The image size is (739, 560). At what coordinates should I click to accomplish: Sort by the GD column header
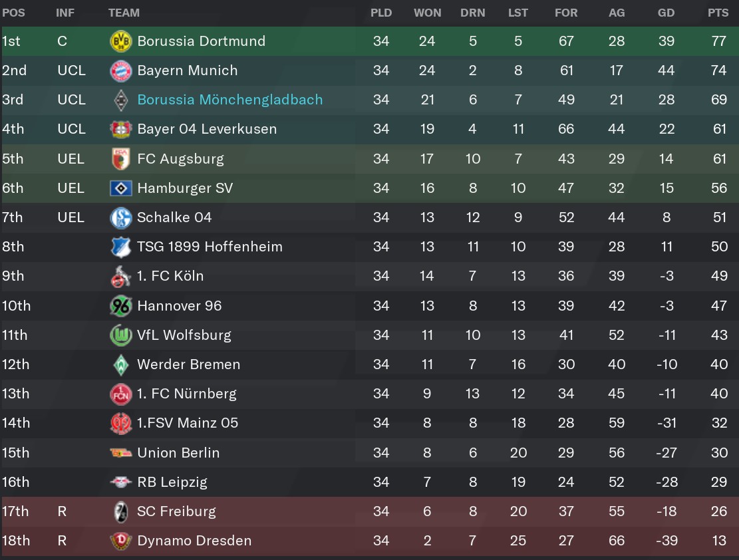tap(666, 13)
